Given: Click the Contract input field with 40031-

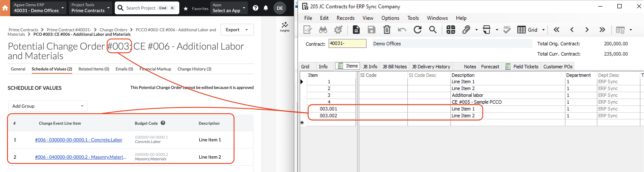Looking at the screenshot, I should coord(347,43).
